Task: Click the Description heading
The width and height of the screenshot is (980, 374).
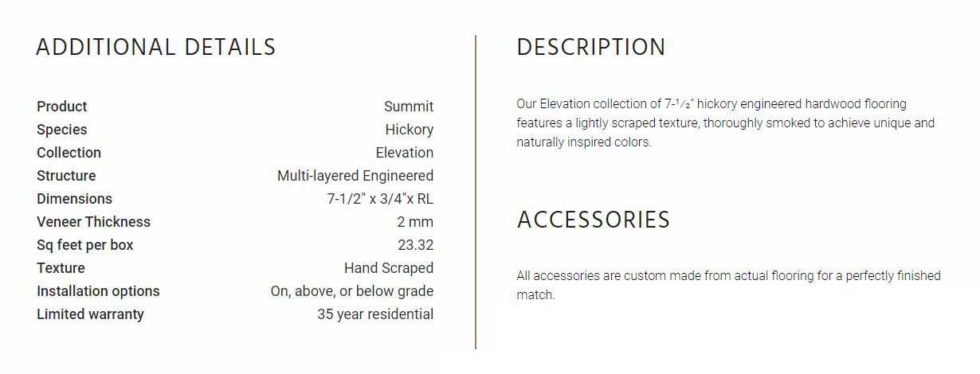Action: (591, 48)
